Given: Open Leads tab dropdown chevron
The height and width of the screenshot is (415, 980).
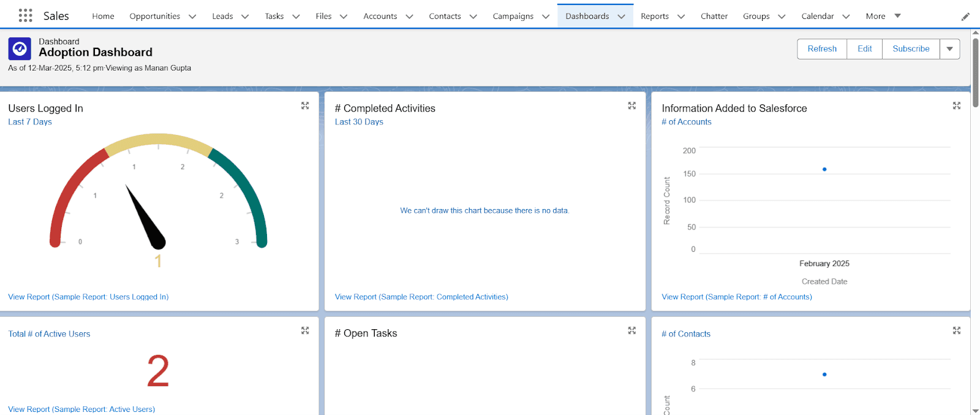Looking at the screenshot, I should 245,17.
